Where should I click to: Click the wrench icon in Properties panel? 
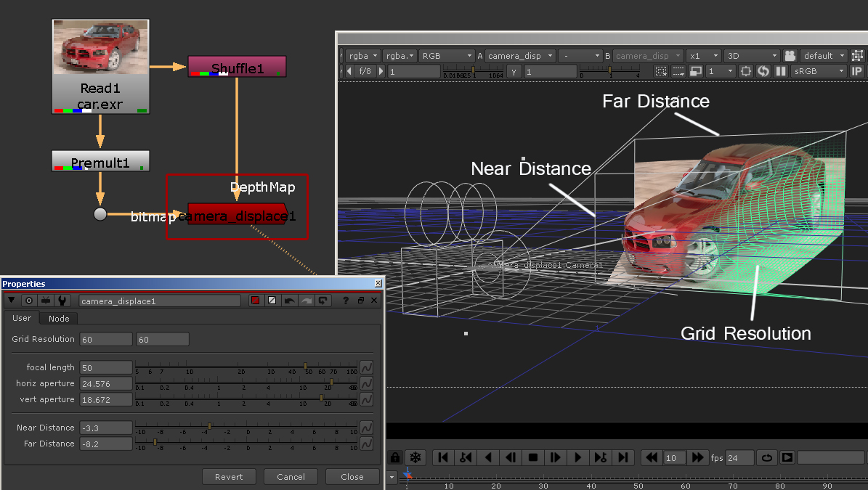coord(62,301)
